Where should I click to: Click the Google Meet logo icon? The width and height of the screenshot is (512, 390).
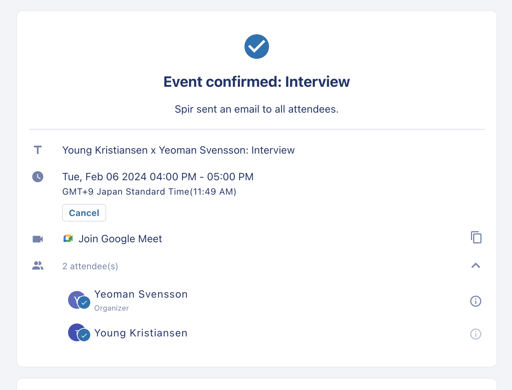[x=68, y=239]
